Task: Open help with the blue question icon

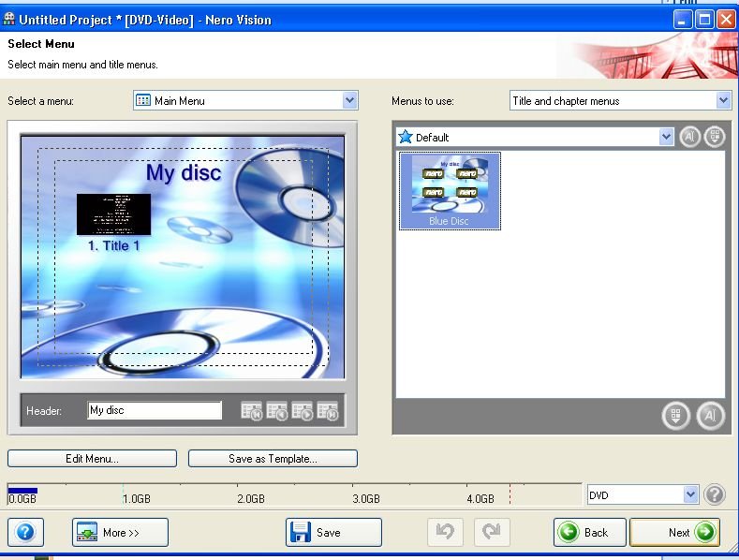Action: point(25,532)
